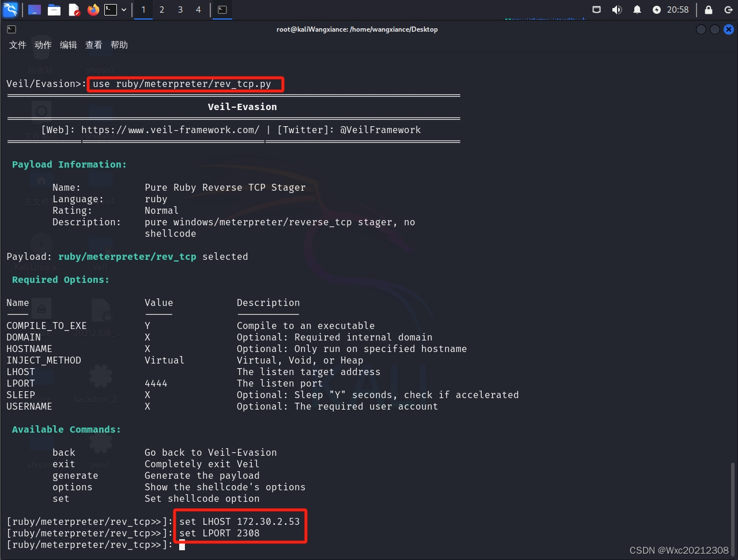Viewport: 738px width, 560px height.
Task: Click the Required Options heading
Action: click(x=60, y=280)
